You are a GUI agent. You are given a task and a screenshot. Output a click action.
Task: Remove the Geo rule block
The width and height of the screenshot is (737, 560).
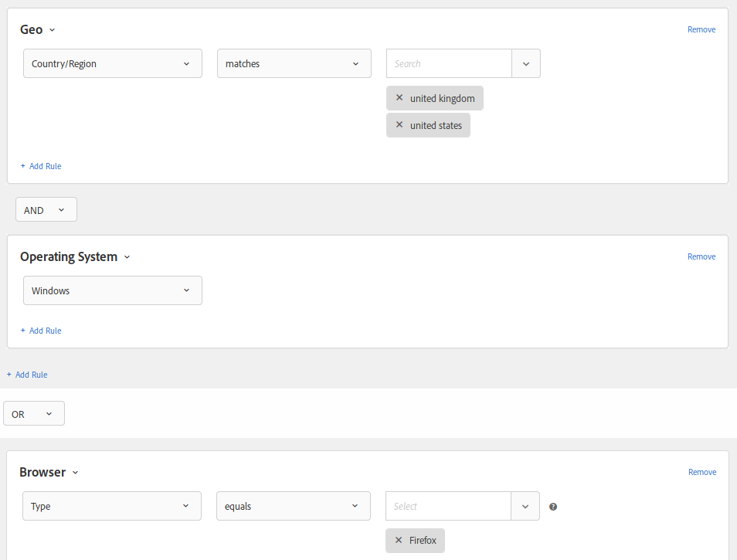point(701,29)
